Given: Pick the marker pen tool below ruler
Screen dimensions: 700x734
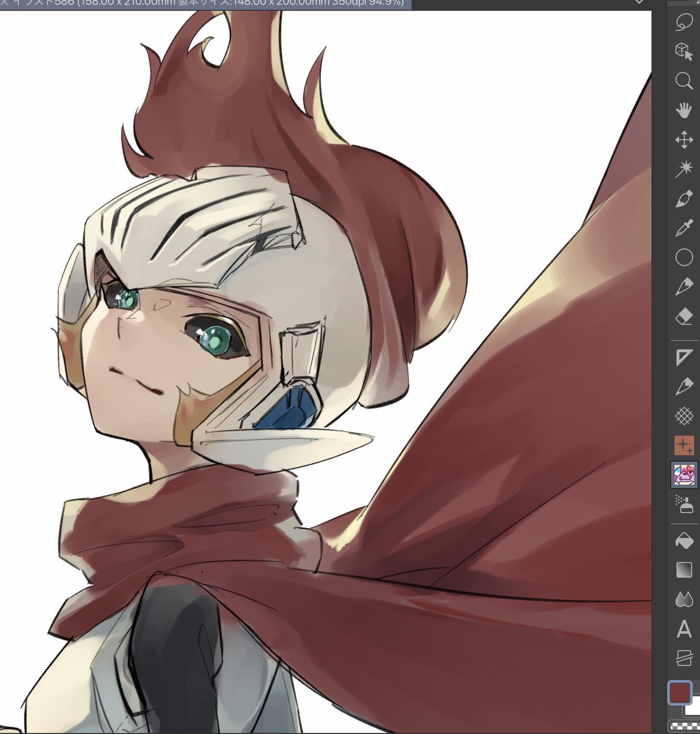Looking at the screenshot, I should [683, 387].
